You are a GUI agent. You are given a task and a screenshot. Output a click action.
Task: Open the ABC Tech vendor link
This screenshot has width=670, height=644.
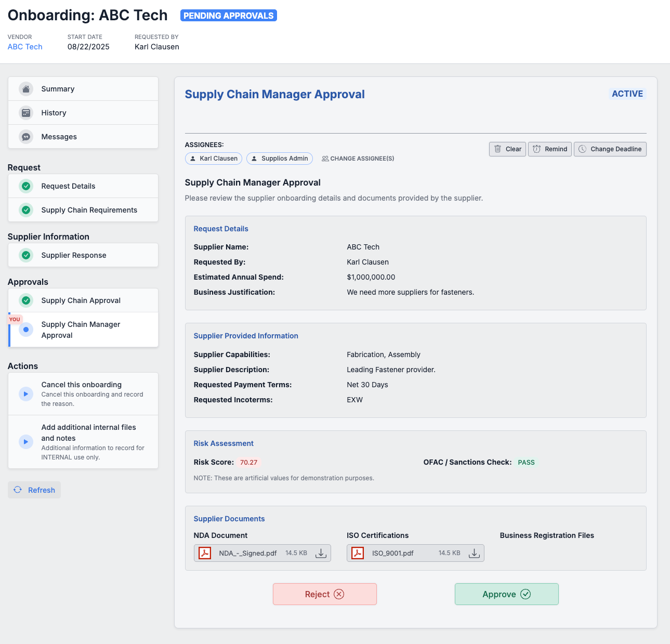coord(25,47)
